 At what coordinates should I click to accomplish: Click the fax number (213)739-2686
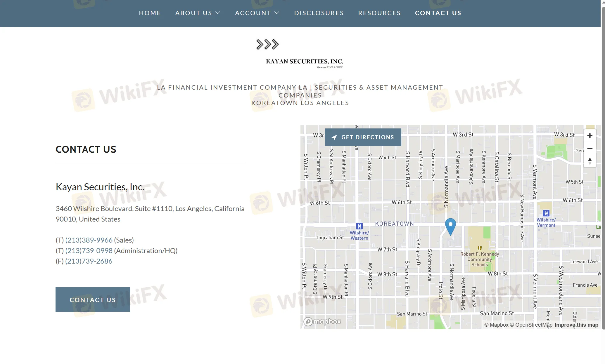click(89, 261)
